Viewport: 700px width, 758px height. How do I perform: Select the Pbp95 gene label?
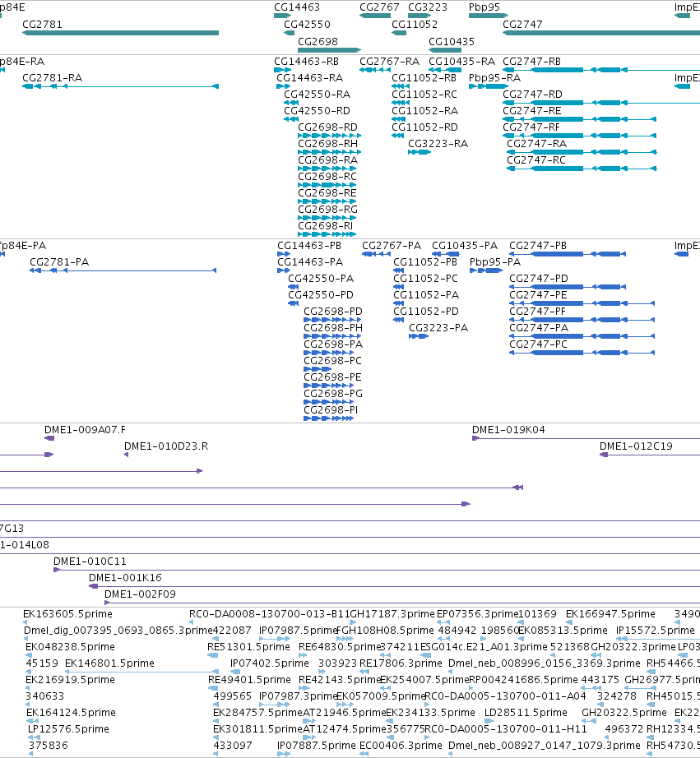pyautogui.click(x=484, y=7)
